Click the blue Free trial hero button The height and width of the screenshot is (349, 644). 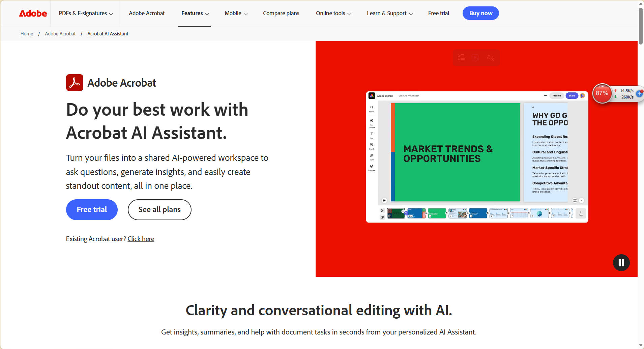click(x=92, y=210)
